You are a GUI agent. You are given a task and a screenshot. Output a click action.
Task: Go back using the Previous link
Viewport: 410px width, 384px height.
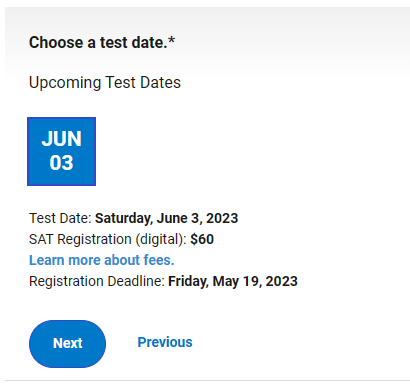(165, 342)
